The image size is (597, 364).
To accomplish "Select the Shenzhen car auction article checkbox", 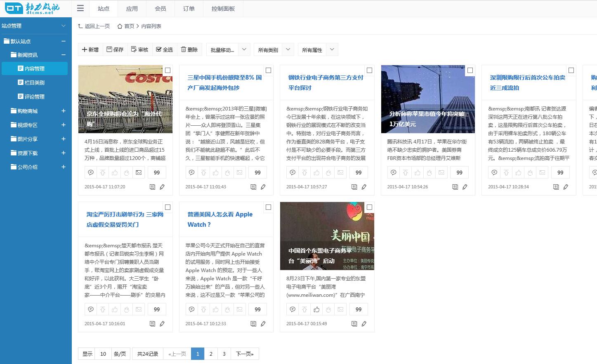I will (x=571, y=70).
